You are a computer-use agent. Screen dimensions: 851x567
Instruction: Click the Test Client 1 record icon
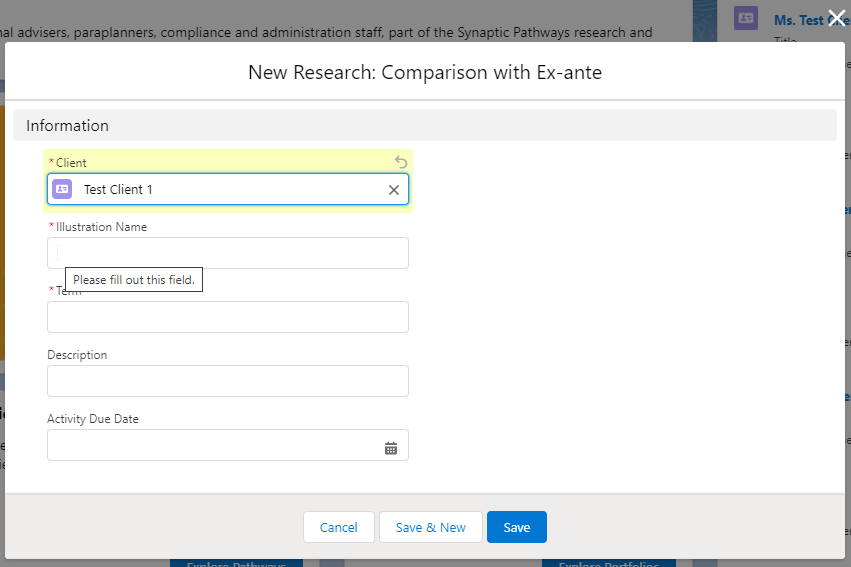(62, 189)
